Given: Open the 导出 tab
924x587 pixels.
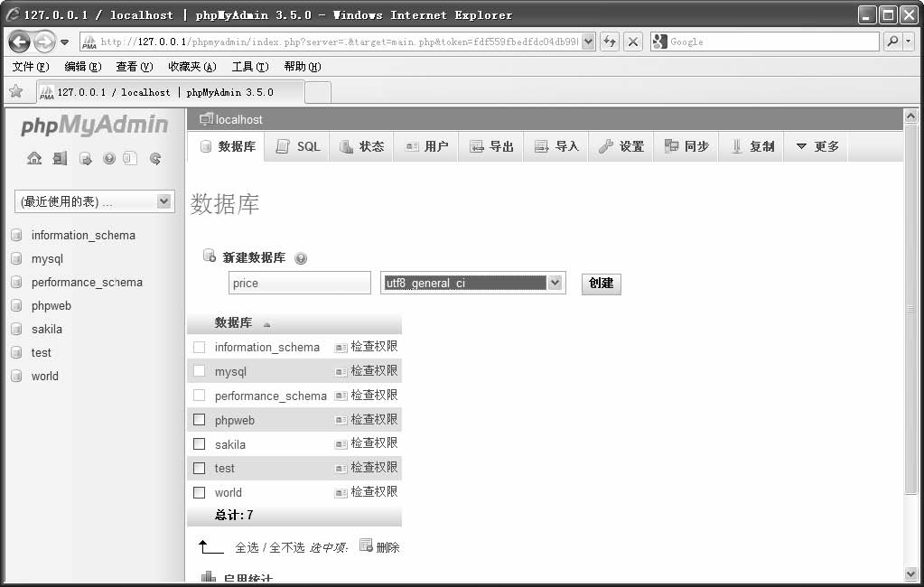Looking at the screenshot, I should coord(492,146).
